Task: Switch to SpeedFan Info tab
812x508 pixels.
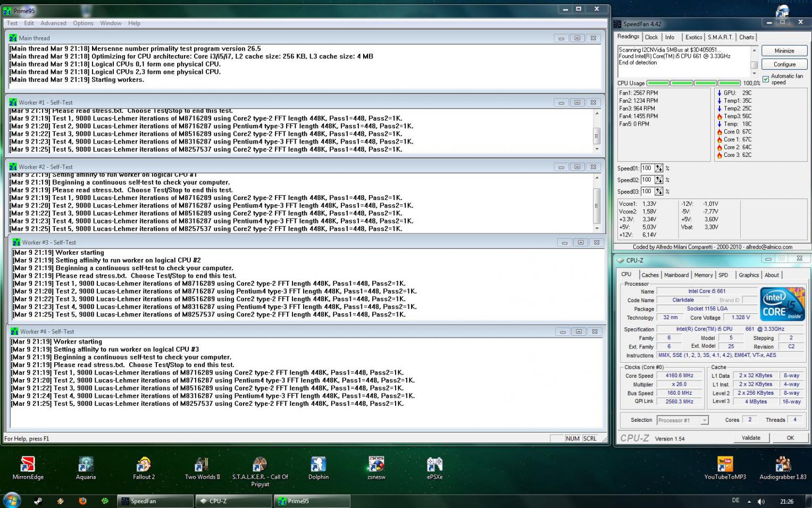Action: coord(669,37)
